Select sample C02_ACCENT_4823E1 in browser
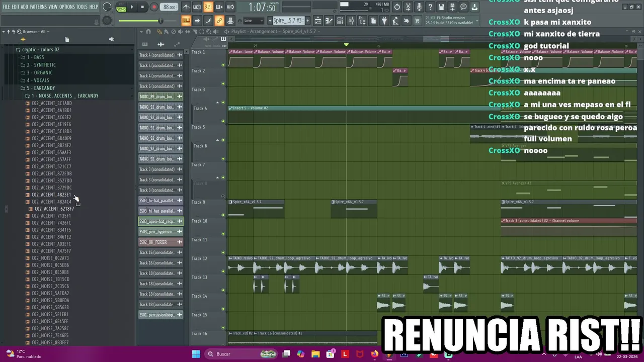Screen dimensions: 644x362 [x=51, y=195]
